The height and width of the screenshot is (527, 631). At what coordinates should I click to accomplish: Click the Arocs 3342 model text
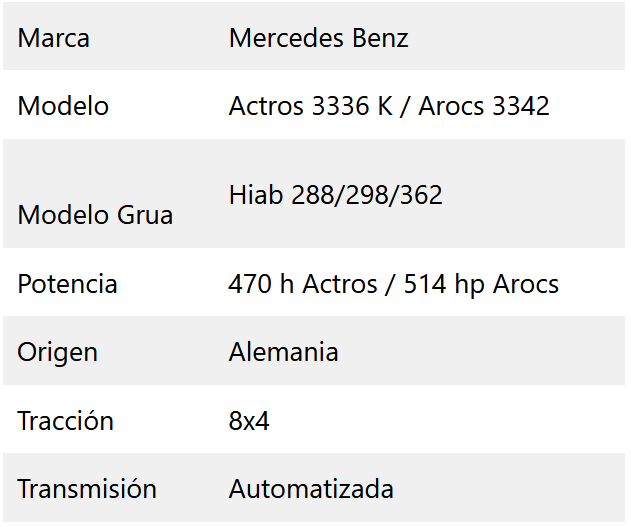coord(484,106)
